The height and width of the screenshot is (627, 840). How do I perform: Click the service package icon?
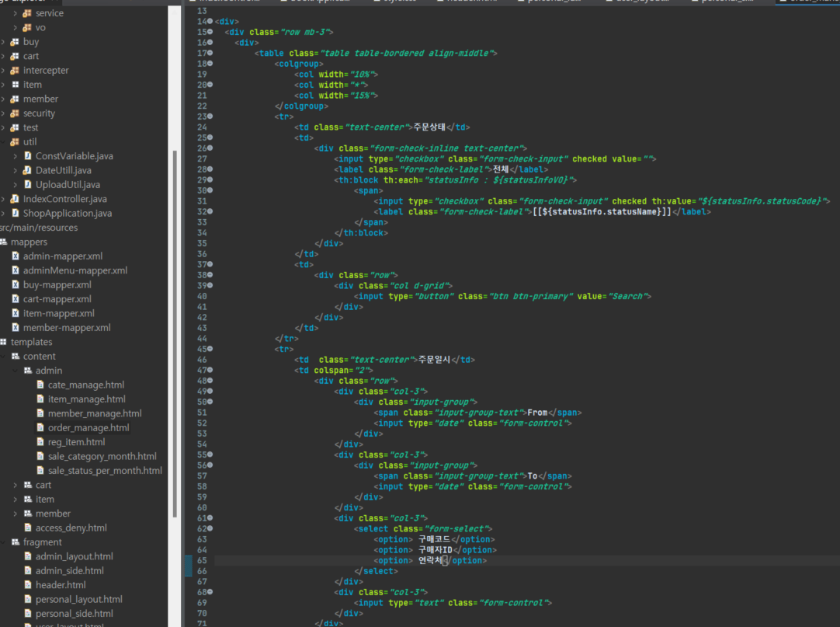pos(27,13)
